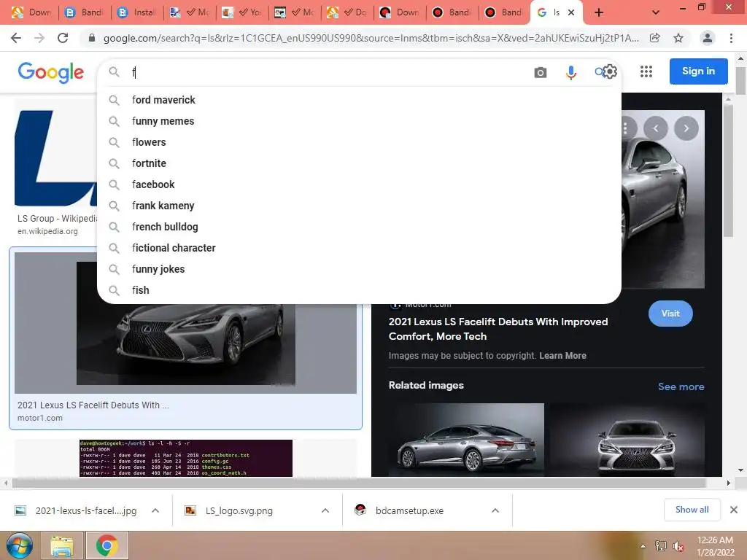Screen dimensions: 747x560
Task: Open quick settings gear icon
Action: pos(610,72)
